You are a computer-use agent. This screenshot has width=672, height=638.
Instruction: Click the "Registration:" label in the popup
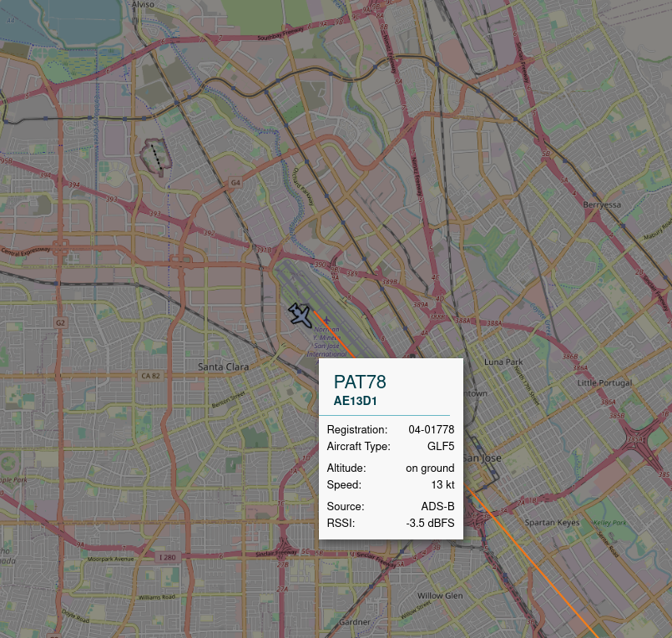point(357,429)
